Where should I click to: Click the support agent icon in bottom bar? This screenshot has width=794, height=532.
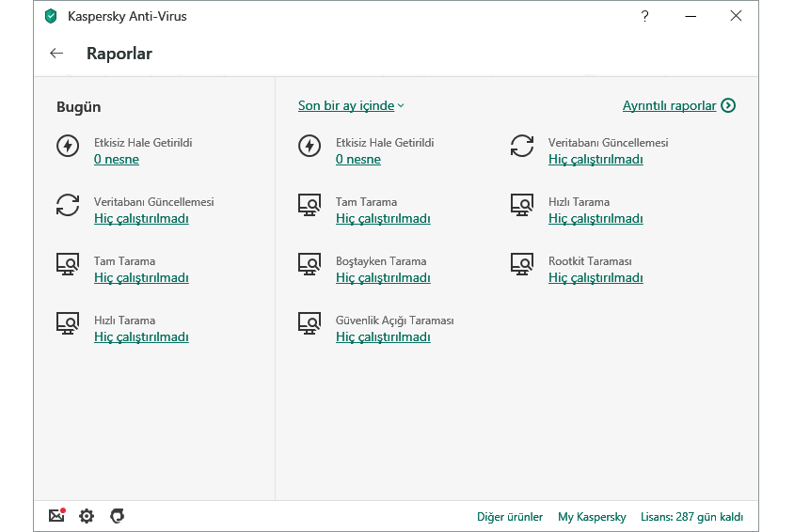point(117,516)
